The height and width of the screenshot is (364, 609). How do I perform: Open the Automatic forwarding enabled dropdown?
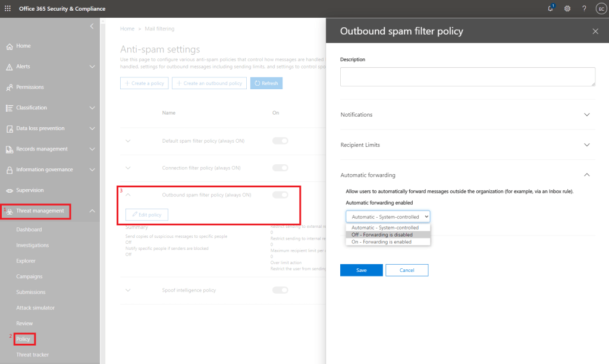388,217
